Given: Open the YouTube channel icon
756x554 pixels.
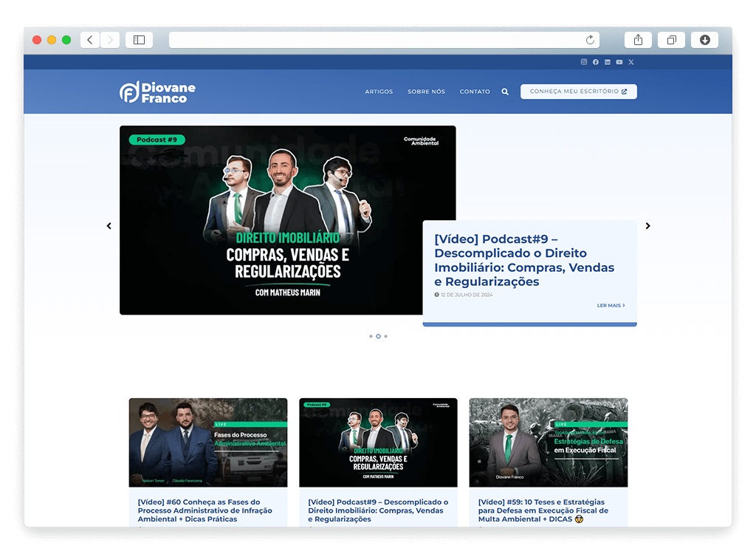Looking at the screenshot, I should 619,62.
